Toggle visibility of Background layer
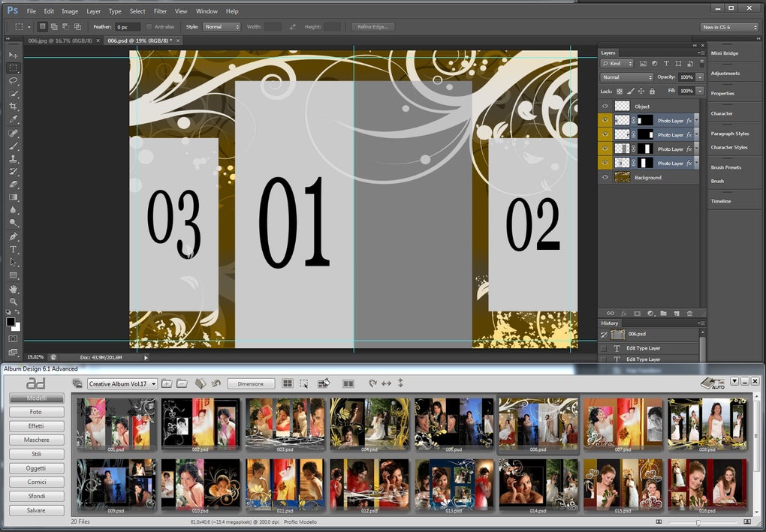The width and height of the screenshot is (766, 532). (x=605, y=177)
